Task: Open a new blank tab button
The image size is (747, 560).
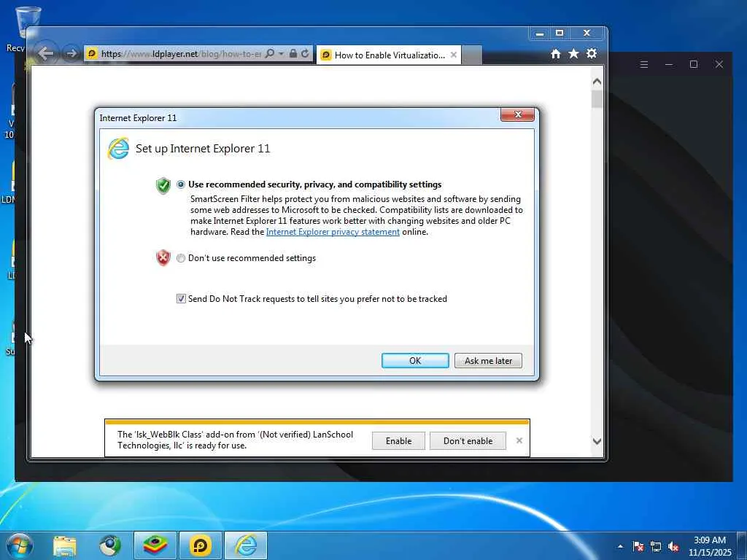Action: point(472,55)
